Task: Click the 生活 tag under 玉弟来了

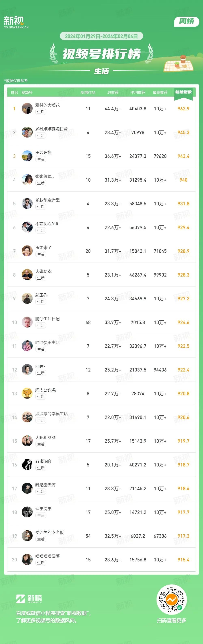Action: pyautogui.click(x=41, y=254)
